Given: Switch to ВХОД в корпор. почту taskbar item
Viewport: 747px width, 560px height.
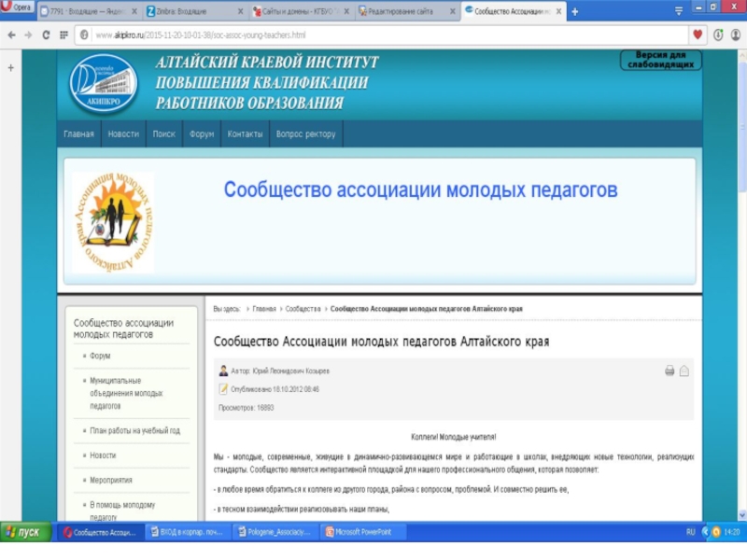Looking at the screenshot, I should [x=188, y=532].
